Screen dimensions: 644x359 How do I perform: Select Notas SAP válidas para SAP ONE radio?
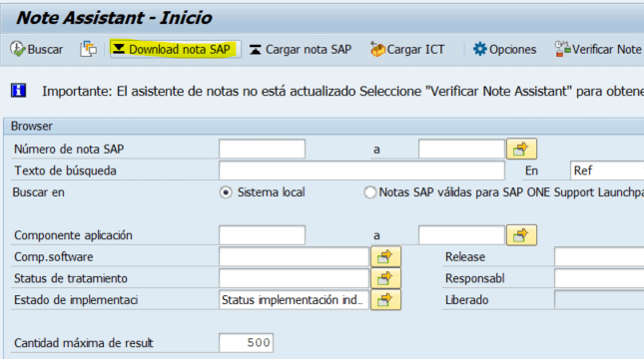pyautogui.click(x=369, y=192)
